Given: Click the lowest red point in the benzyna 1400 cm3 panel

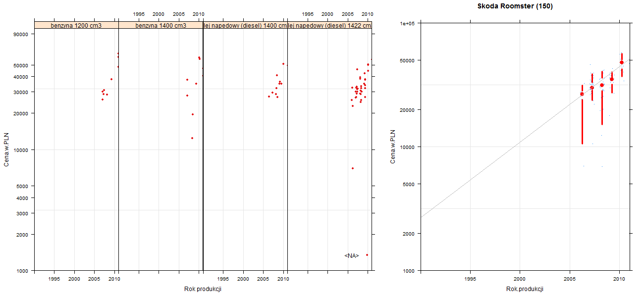Looking at the screenshot, I should coord(192,138).
